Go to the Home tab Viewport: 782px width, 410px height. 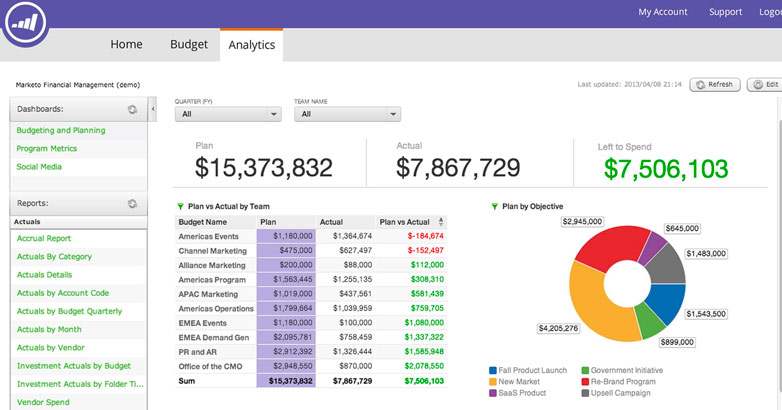click(x=126, y=44)
